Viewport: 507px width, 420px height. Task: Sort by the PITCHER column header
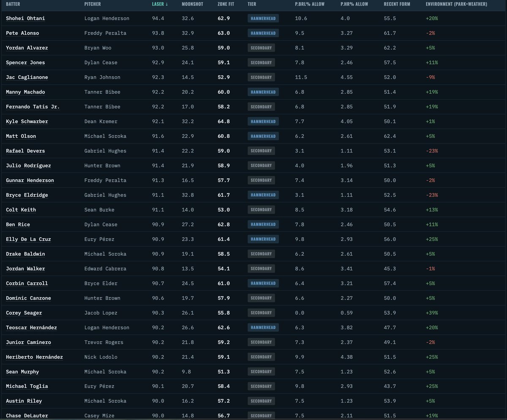click(x=93, y=4)
